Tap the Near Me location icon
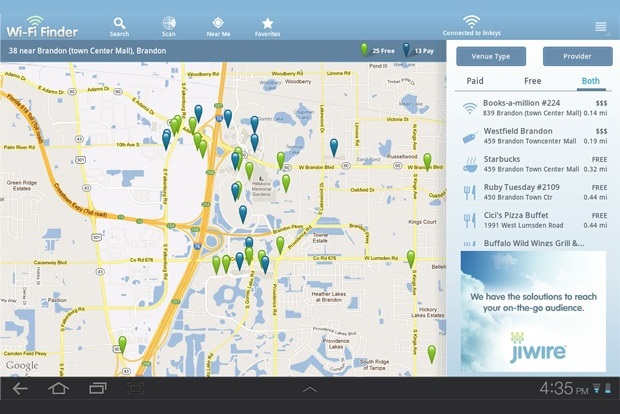This screenshot has width=620, height=414. (218, 24)
